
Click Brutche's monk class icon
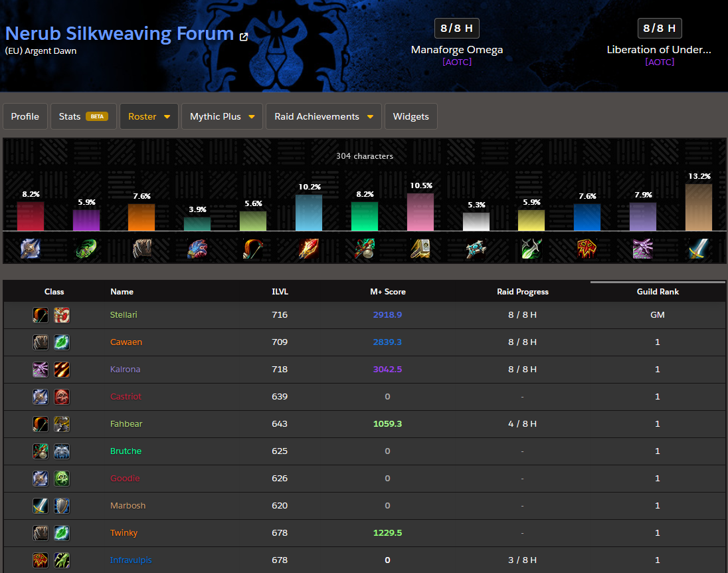(x=41, y=451)
